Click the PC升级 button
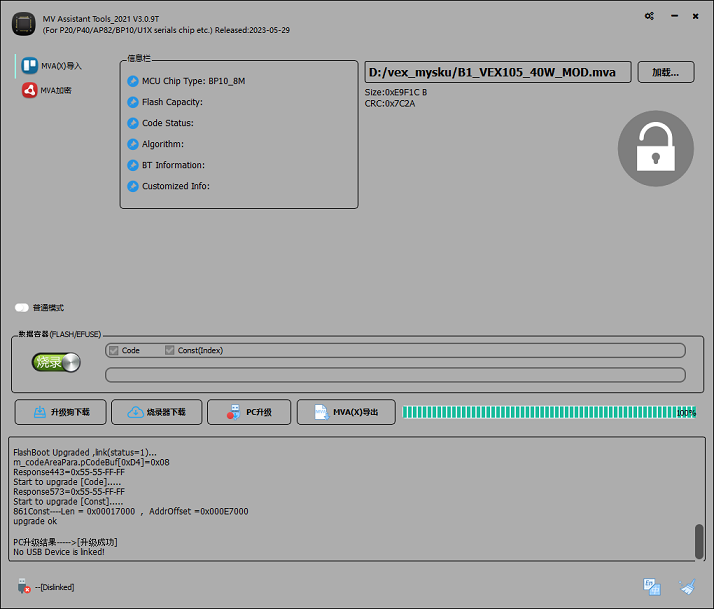The height and width of the screenshot is (609, 714). coord(248,412)
